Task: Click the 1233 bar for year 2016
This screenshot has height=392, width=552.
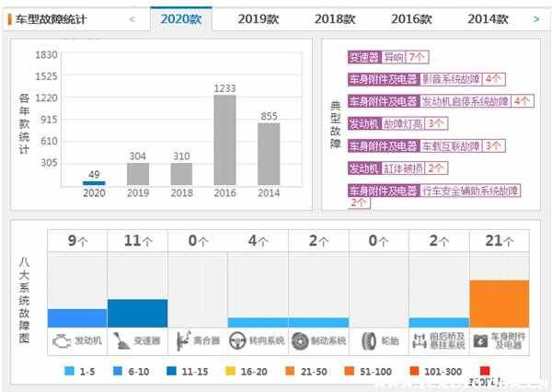Action: click(225, 140)
